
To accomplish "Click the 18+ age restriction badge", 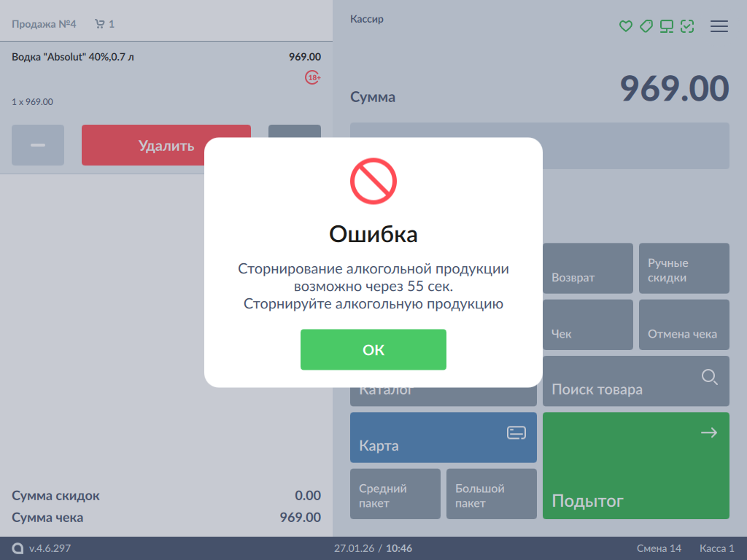I will tap(313, 77).
